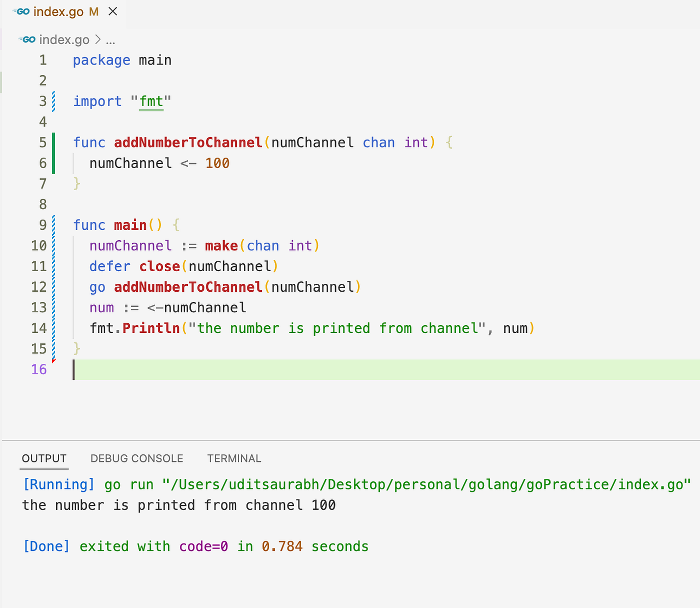Switch to the DEBUG CONSOLE tab
Image resolution: width=700 pixels, height=608 pixels.
pos(136,458)
